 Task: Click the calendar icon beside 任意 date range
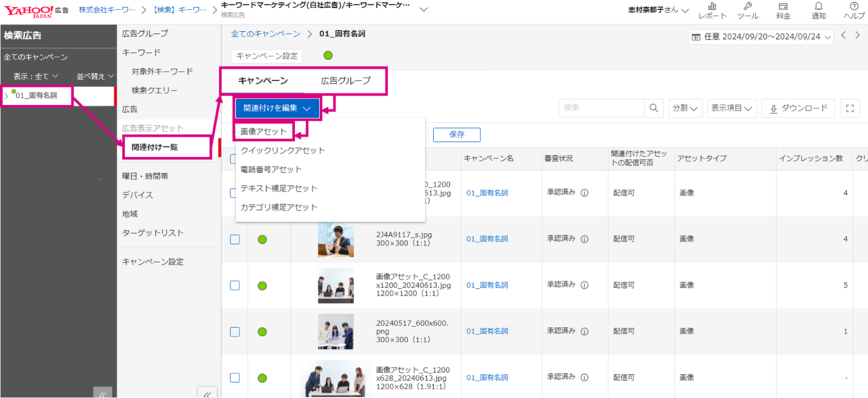pyautogui.click(x=696, y=37)
